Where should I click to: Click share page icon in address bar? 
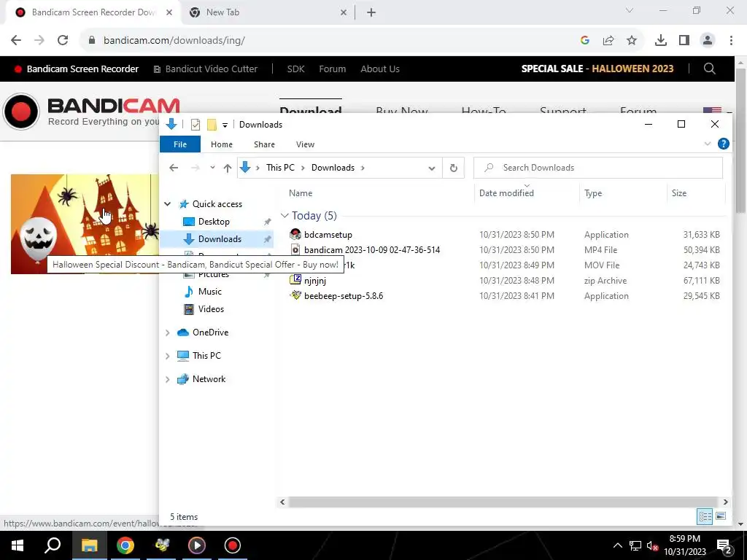[608, 41]
